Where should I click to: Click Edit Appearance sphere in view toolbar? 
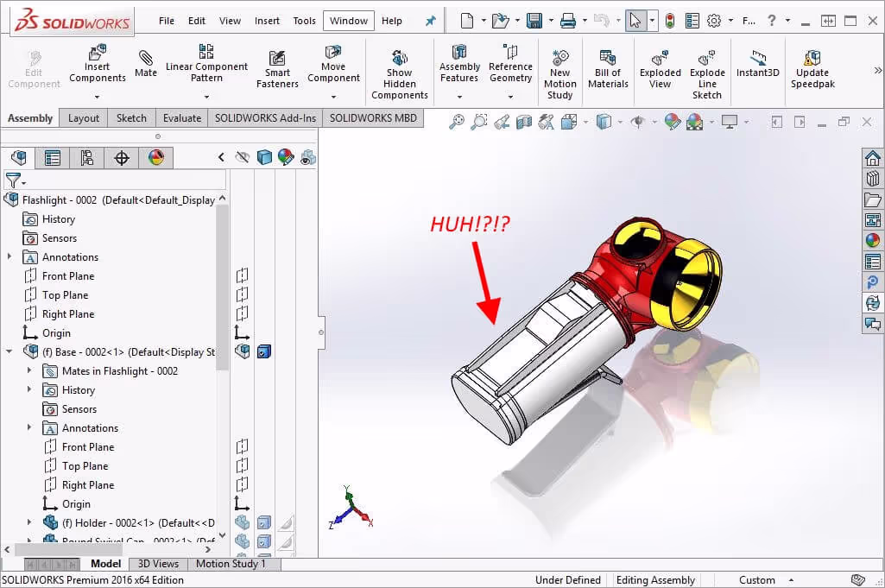click(673, 122)
